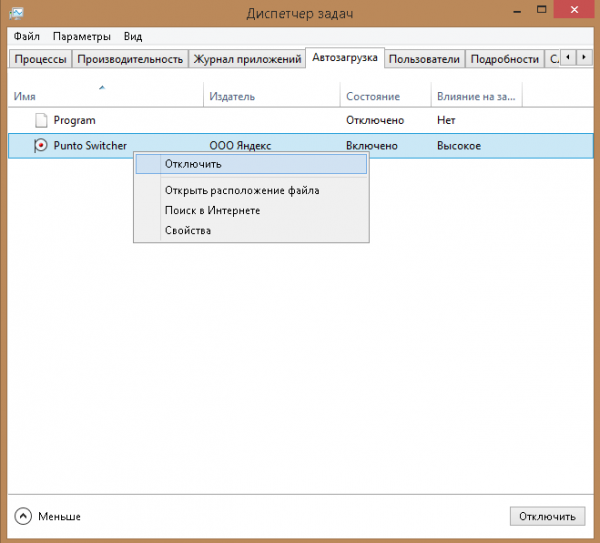The image size is (600, 543).
Task: Maximize the Диспетчер задач window
Action: point(541,10)
